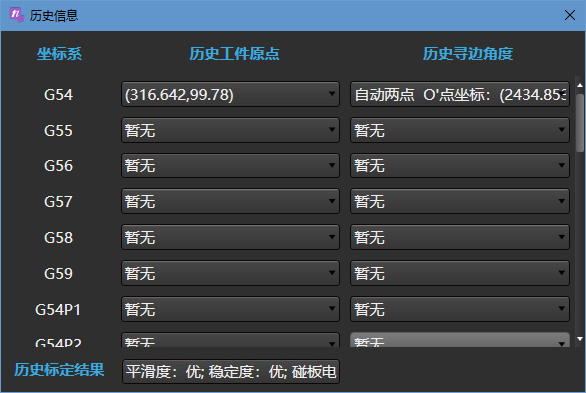Open G56 历史寻边角度 dropdown

pos(460,165)
